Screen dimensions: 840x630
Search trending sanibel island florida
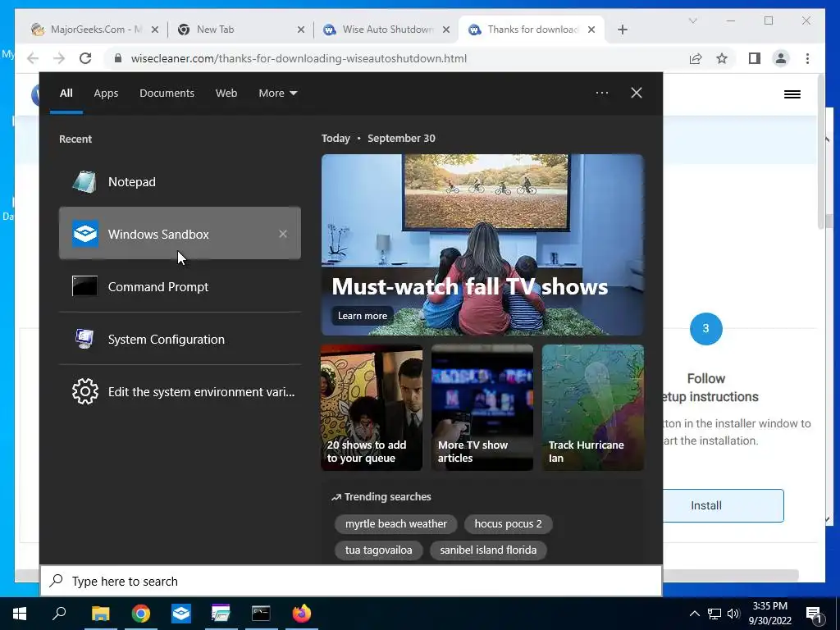[x=488, y=550]
